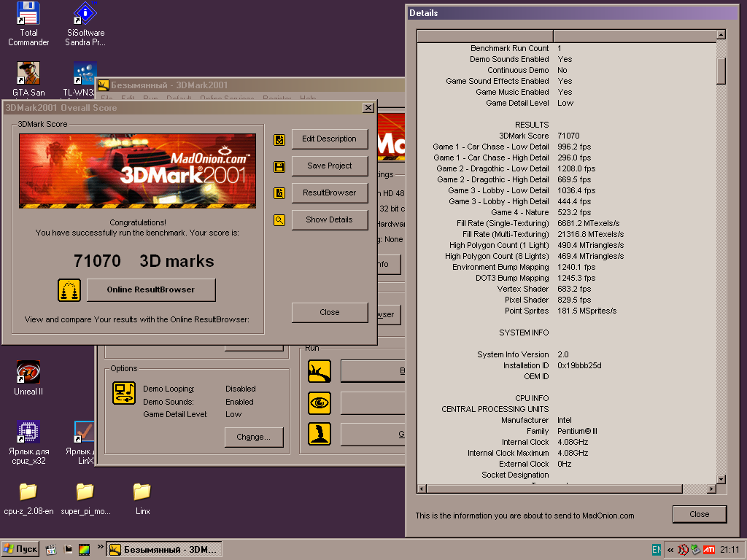Click Change... button in Options
This screenshot has width=747, height=560.
click(253, 437)
